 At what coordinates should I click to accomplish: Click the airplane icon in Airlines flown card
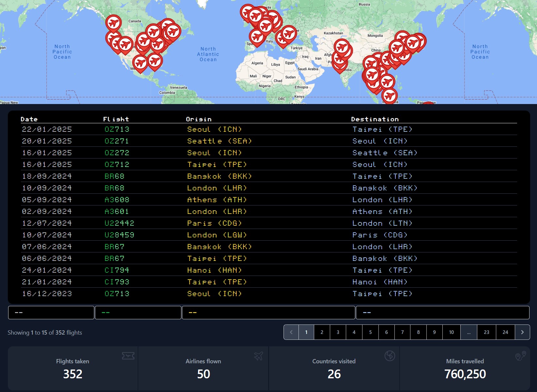259,356
